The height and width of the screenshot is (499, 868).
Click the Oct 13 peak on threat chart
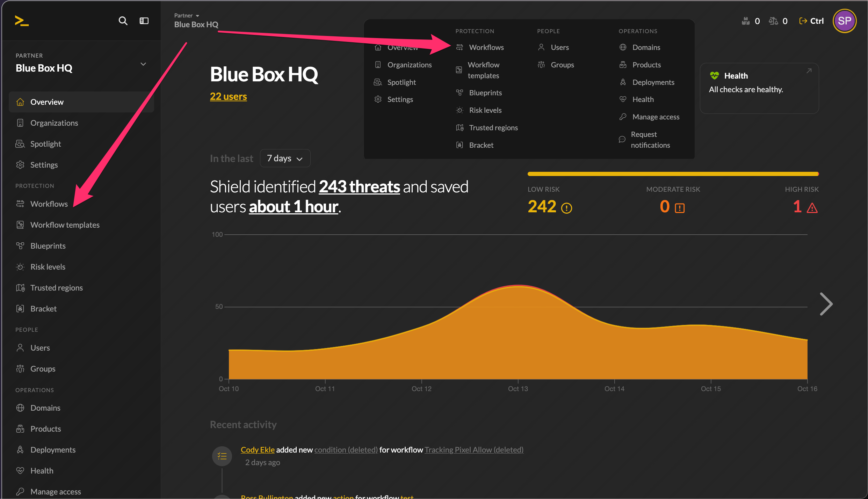(x=518, y=286)
